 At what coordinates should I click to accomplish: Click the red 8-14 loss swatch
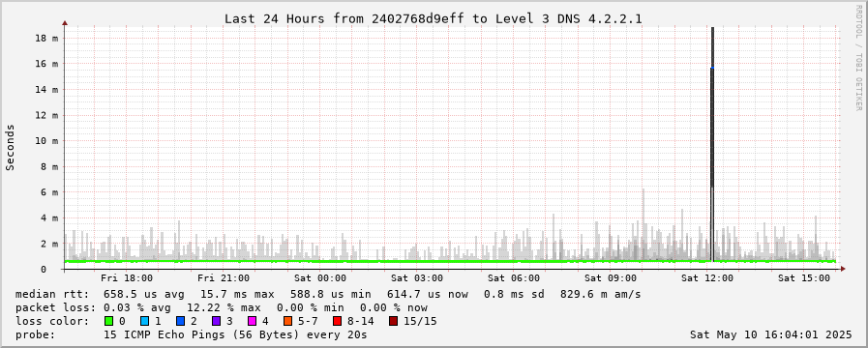337,321
